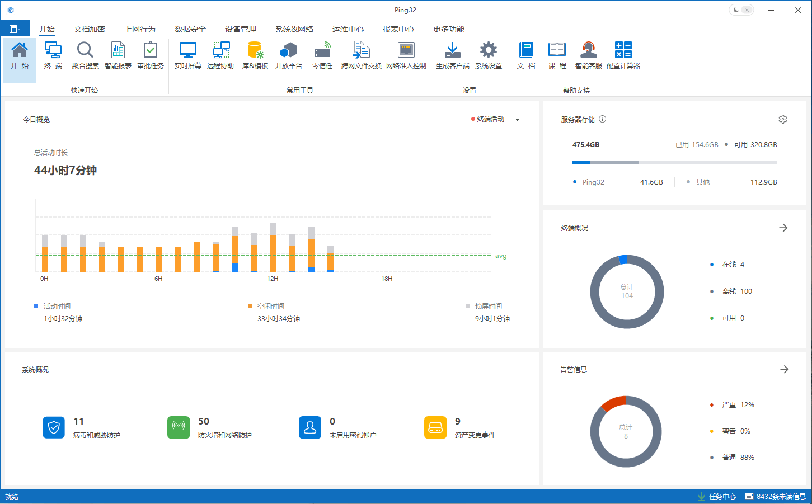Open the 实时屏幕 real-time screen tool

point(187,55)
